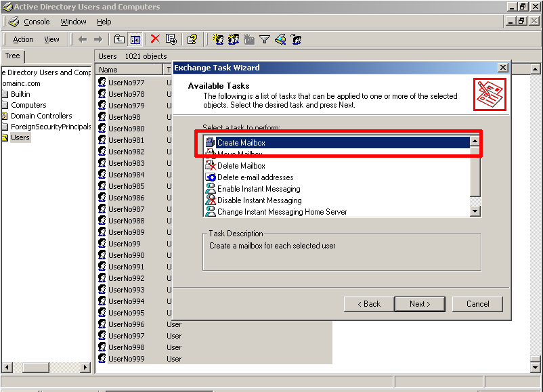543x392 pixels.
Task: Click the Create new user toolbar icon
Action: click(218, 39)
